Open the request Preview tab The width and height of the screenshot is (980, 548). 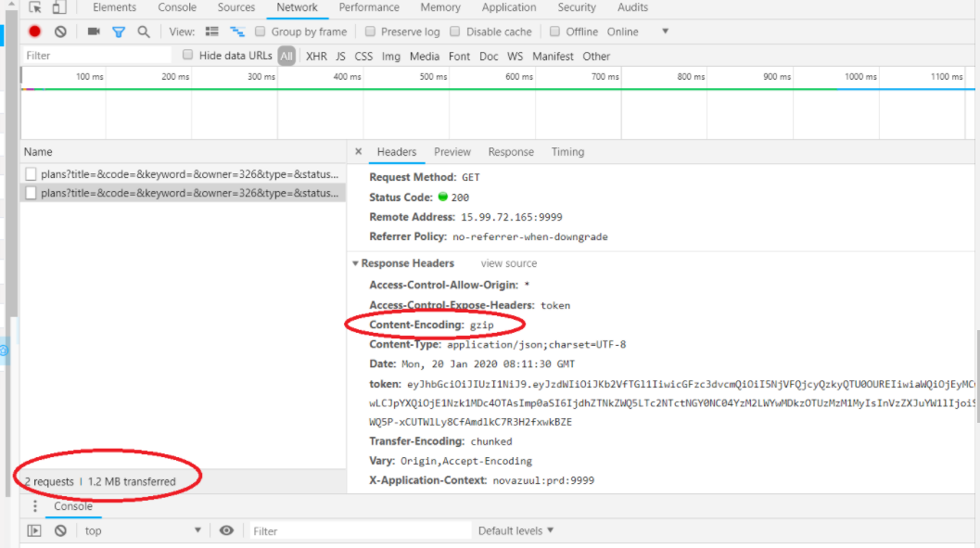[x=452, y=152]
